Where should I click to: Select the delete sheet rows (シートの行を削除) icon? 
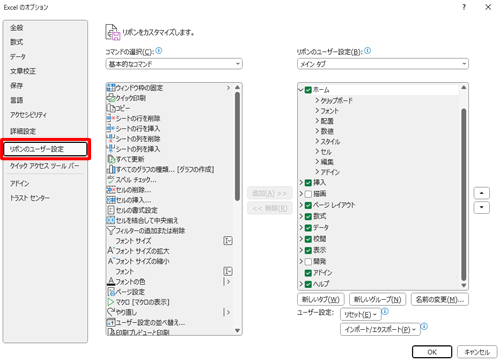tap(111, 118)
